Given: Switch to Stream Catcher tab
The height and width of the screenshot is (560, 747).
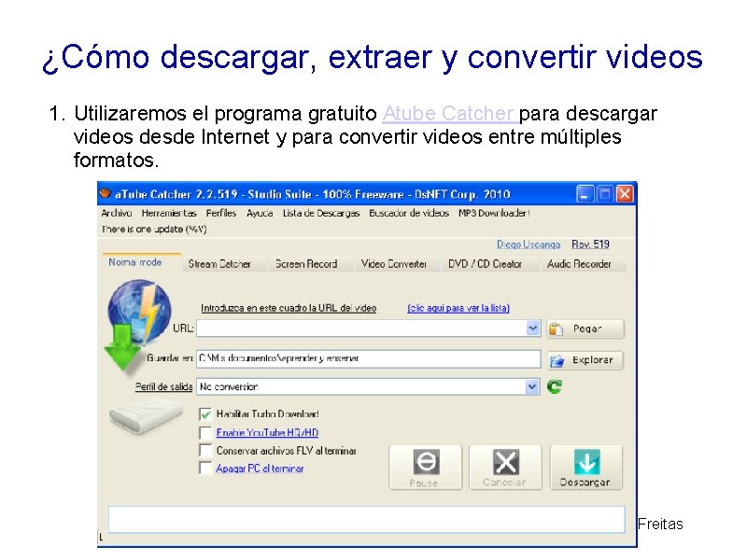Looking at the screenshot, I should [x=224, y=264].
